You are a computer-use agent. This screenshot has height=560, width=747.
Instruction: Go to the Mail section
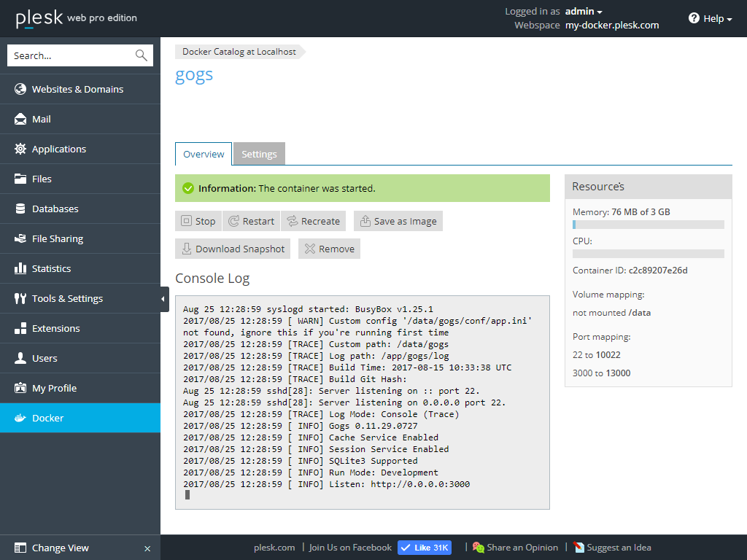[80, 119]
